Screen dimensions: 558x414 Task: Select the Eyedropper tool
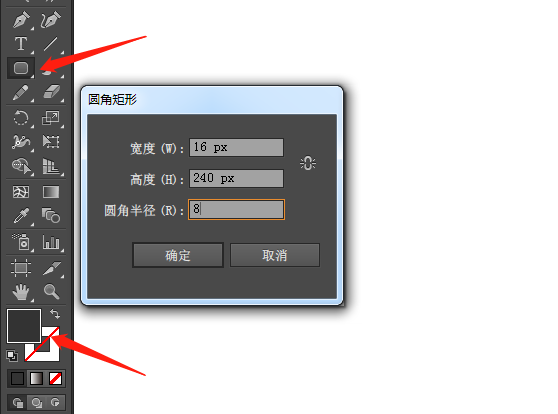tap(21, 216)
